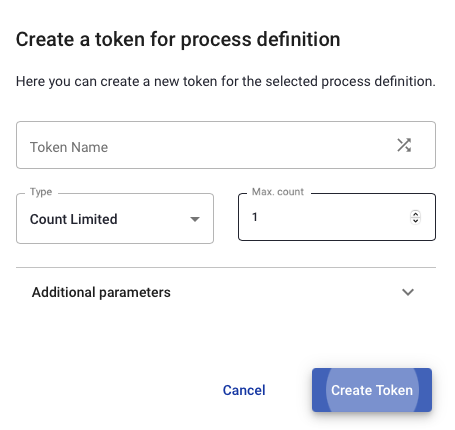Viewport: 455px width, 430px height.
Task: Select the Count Limited value text
Action: pyautogui.click(x=73, y=219)
